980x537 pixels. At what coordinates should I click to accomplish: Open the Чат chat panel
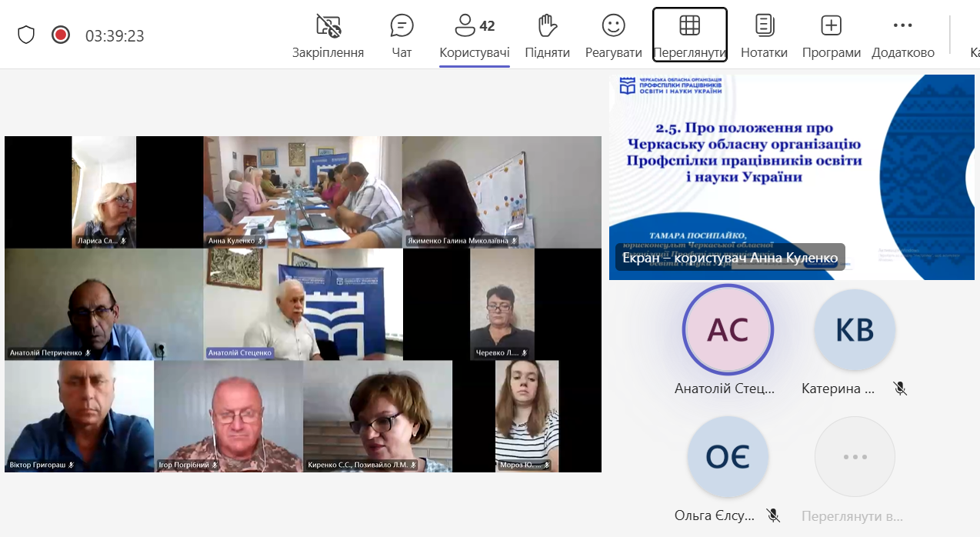(402, 36)
